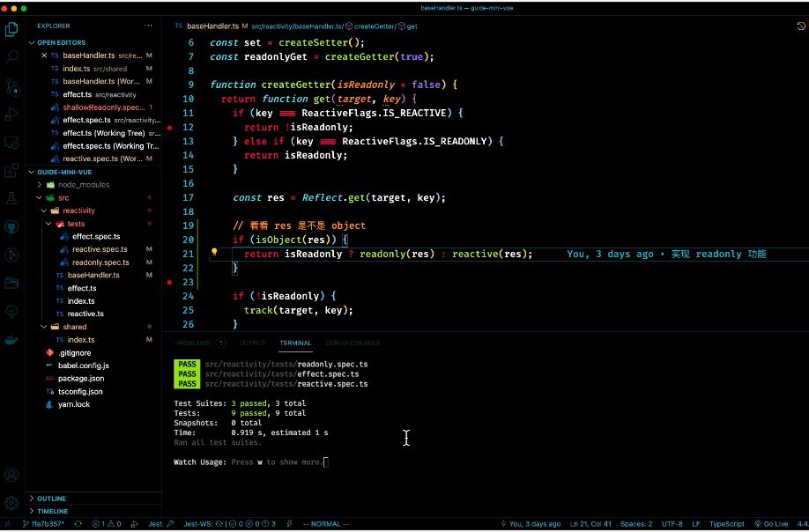Switch to the DEBUG CONSOLE tab
This screenshot has height=532, width=809.
pyautogui.click(x=353, y=343)
